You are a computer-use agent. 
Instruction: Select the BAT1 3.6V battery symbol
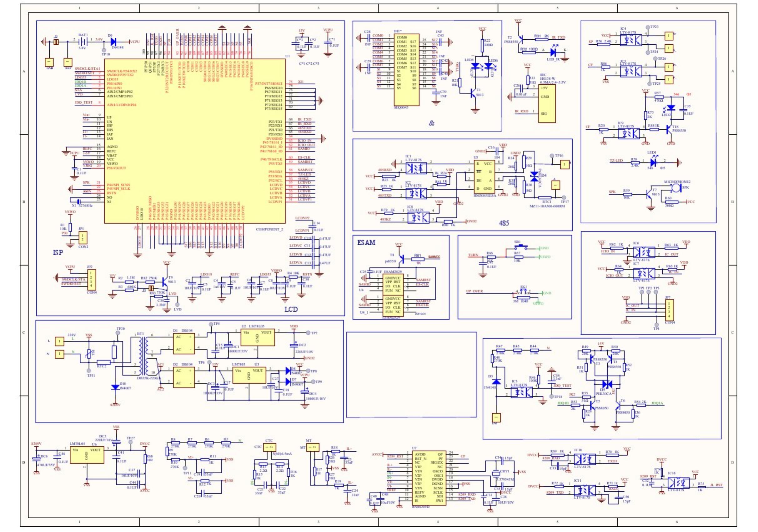(84, 42)
